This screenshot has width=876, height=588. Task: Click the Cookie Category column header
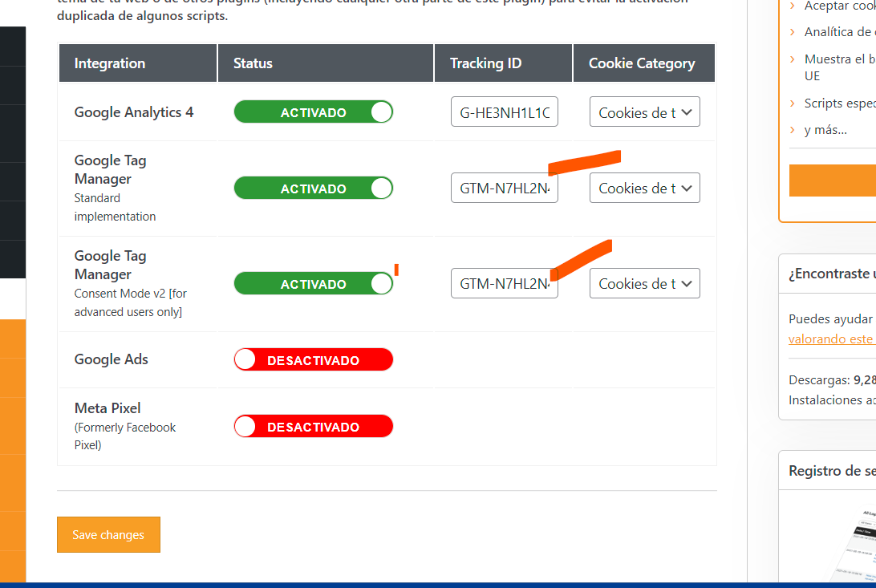pyautogui.click(x=644, y=63)
